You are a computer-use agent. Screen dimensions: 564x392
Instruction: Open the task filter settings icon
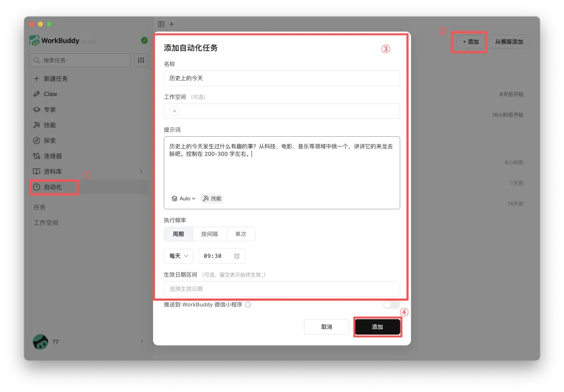coord(141,60)
